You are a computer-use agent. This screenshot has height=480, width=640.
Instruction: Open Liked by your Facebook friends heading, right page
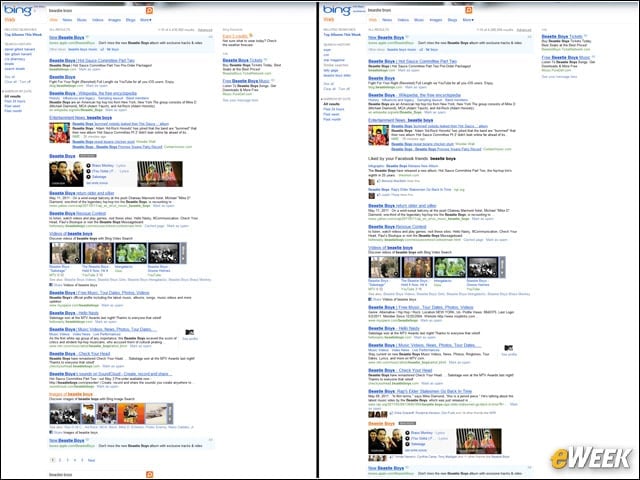(412, 158)
